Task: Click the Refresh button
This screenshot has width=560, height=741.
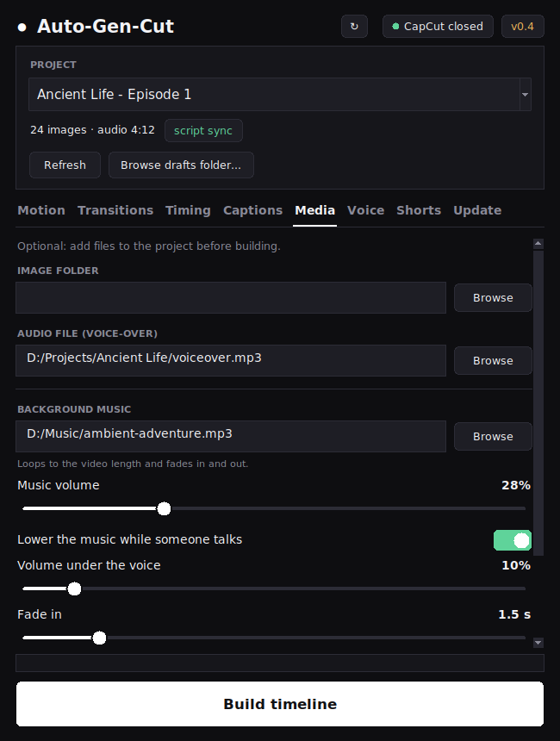Action: click(65, 165)
